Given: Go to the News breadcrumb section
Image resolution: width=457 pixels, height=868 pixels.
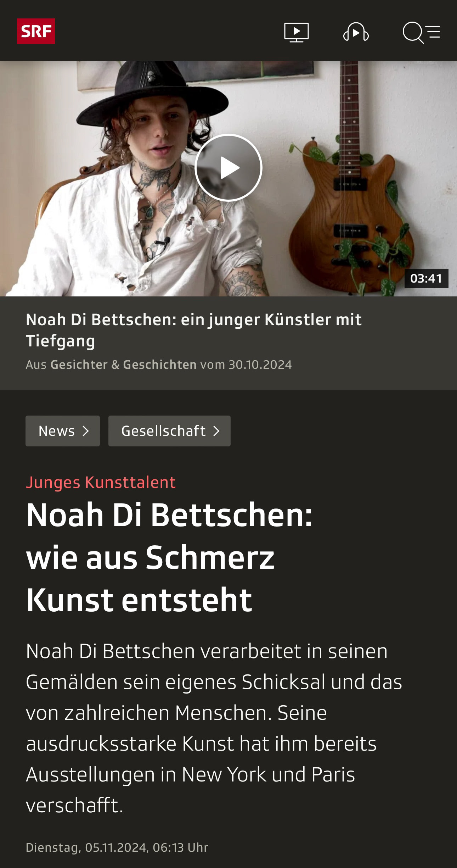Looking at the screenshot, I should (63, 431).
